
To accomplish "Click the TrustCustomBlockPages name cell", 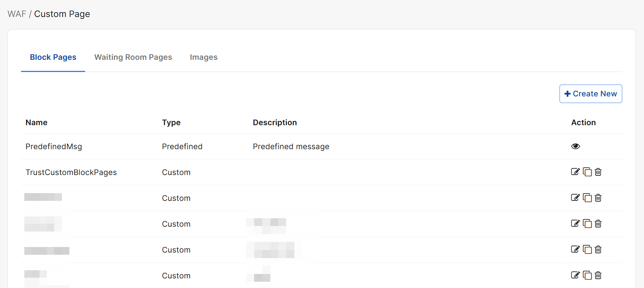I will tap(71, 172).
